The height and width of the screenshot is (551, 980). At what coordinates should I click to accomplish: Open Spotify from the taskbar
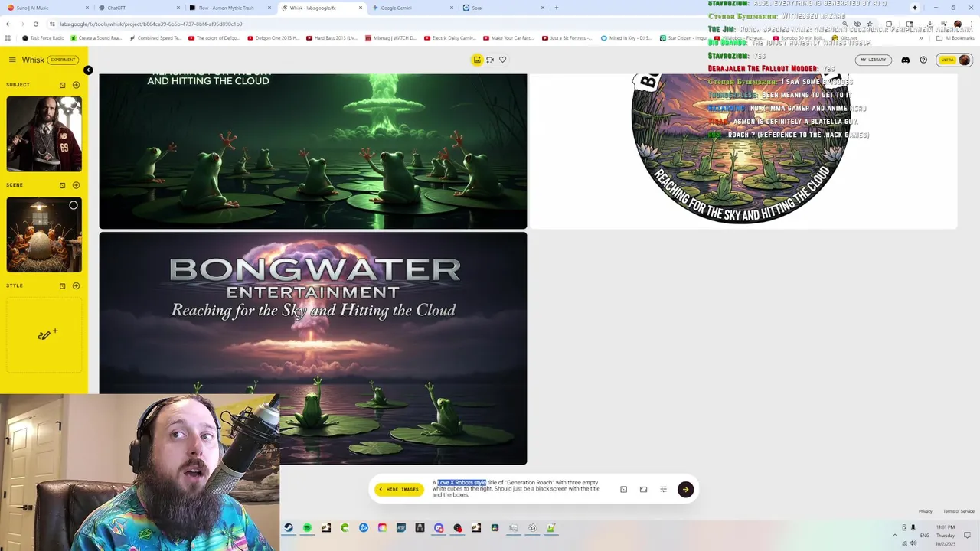(x=307, y=527)
